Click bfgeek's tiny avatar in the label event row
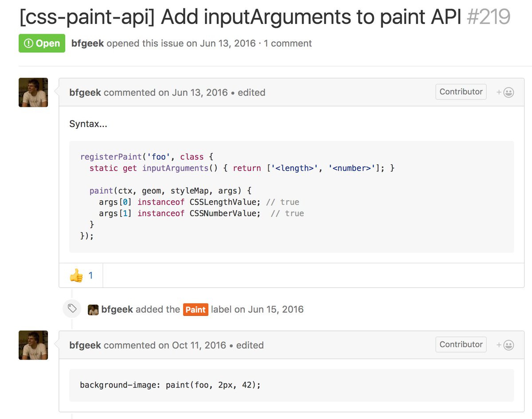 [93, 309]
